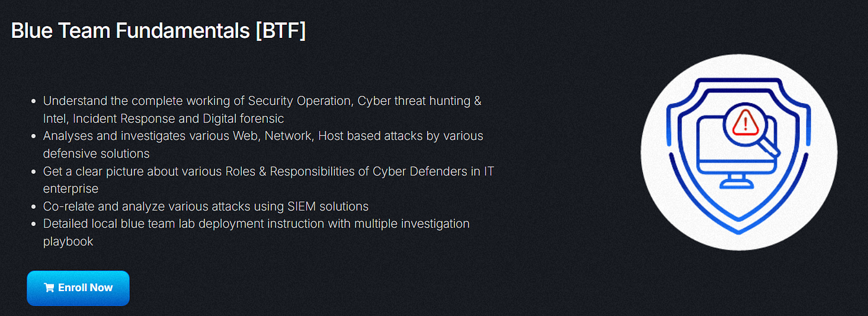Click the words defensive solutions

96,153
